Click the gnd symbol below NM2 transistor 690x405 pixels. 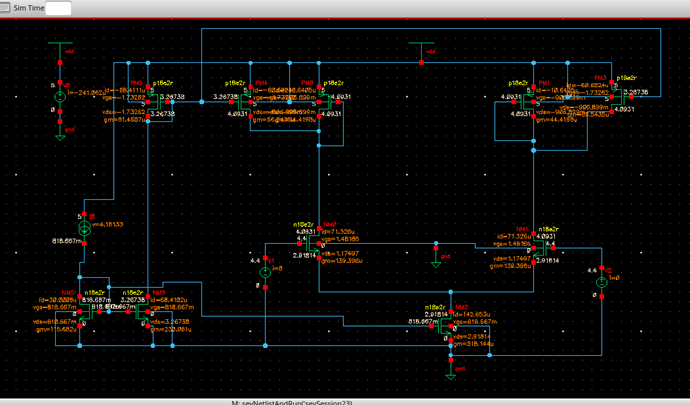pos(451,373)
